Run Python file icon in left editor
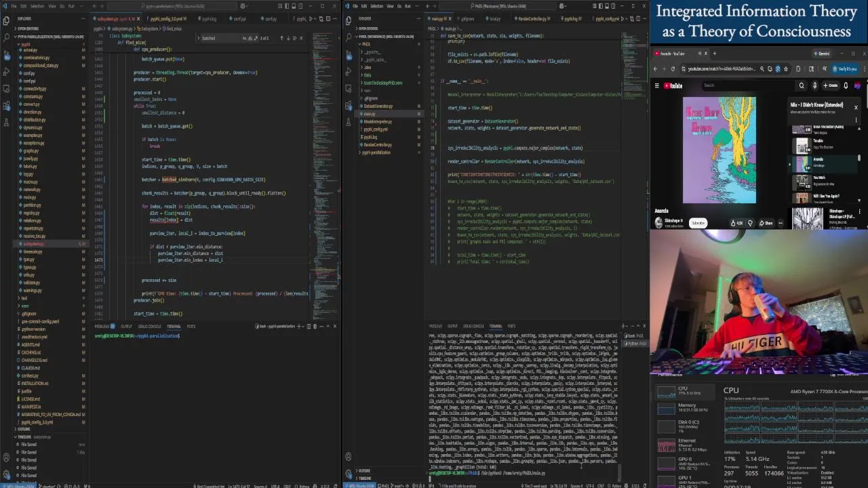The image size is (868, 488). 311,18
